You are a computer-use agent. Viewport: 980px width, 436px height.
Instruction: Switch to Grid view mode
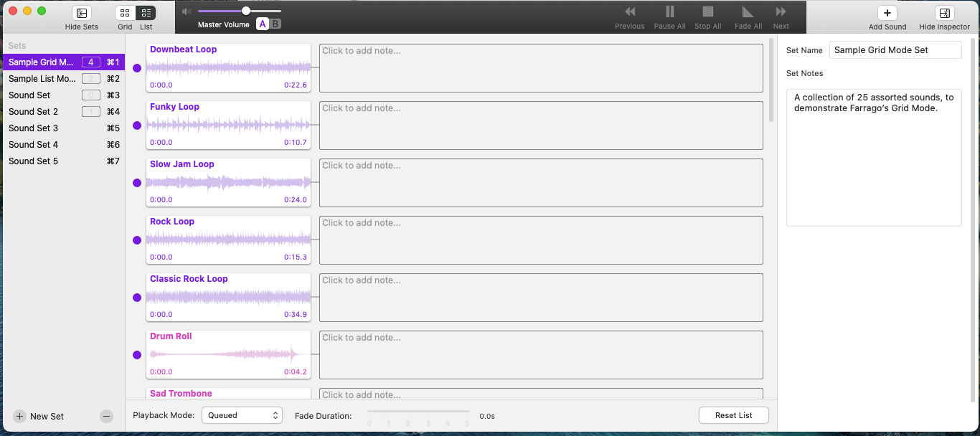click(x=125, y=13)
